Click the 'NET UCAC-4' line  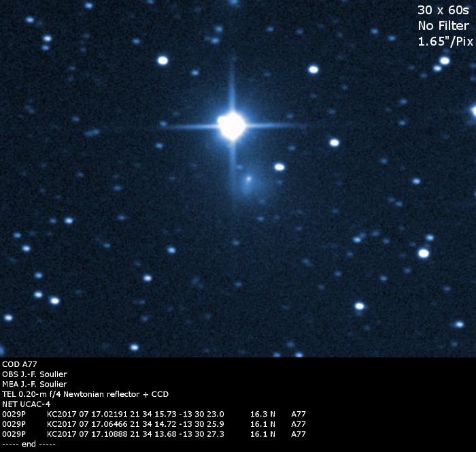[x=26, y=404]
